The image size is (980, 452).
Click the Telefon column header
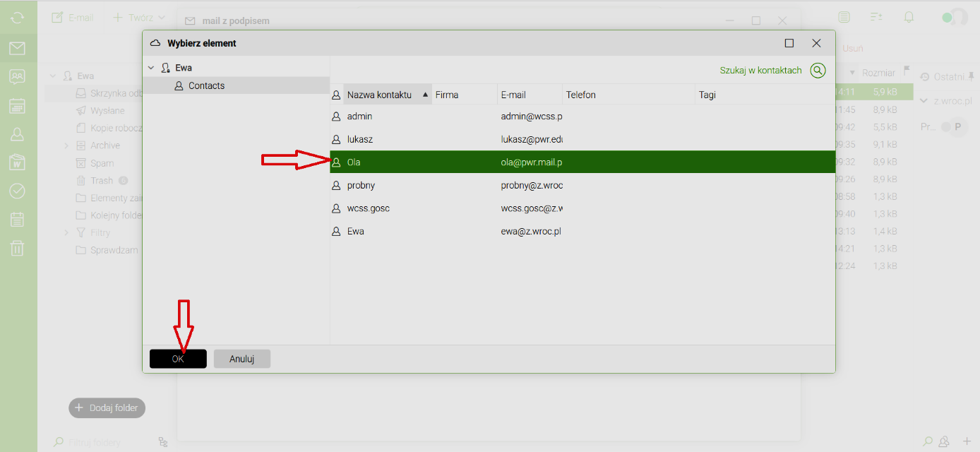pyautogui.click(x=580, y=95)
